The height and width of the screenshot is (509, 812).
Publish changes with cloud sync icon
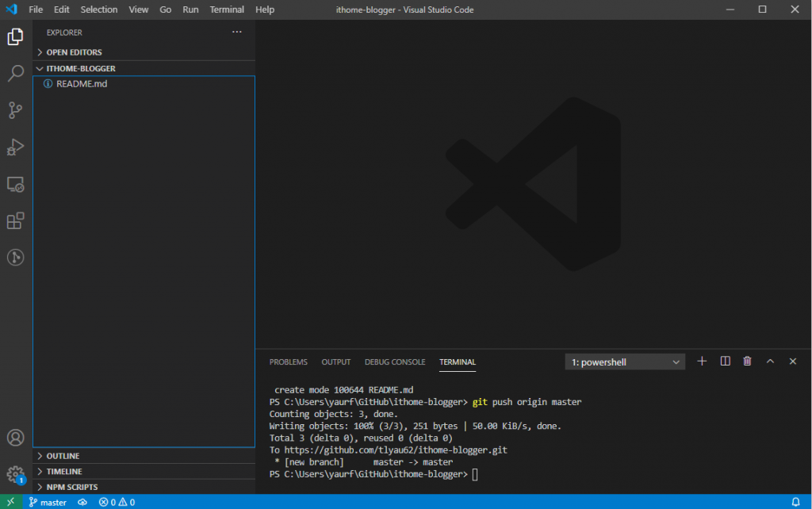coord(82,503)
